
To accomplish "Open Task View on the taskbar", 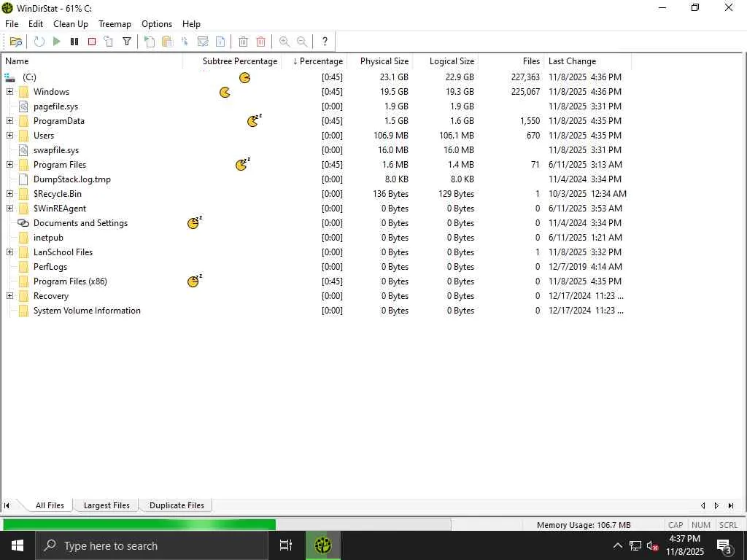I will tap(286, 545).
